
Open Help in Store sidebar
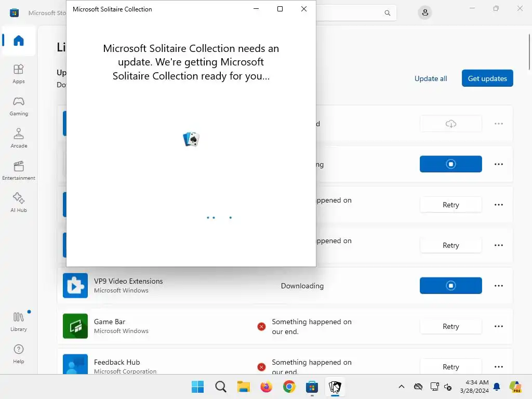pyautogui.click(x=19, y=354)
